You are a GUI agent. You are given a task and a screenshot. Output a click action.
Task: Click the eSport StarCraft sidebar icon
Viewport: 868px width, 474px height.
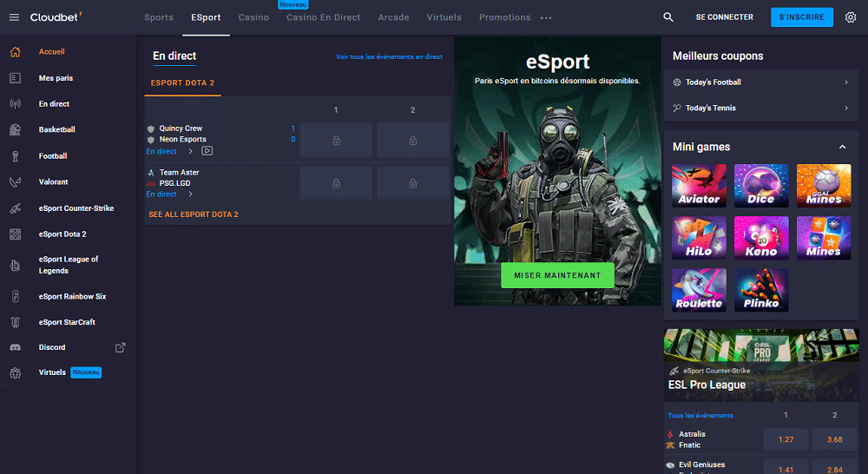[x=16, y=322]
